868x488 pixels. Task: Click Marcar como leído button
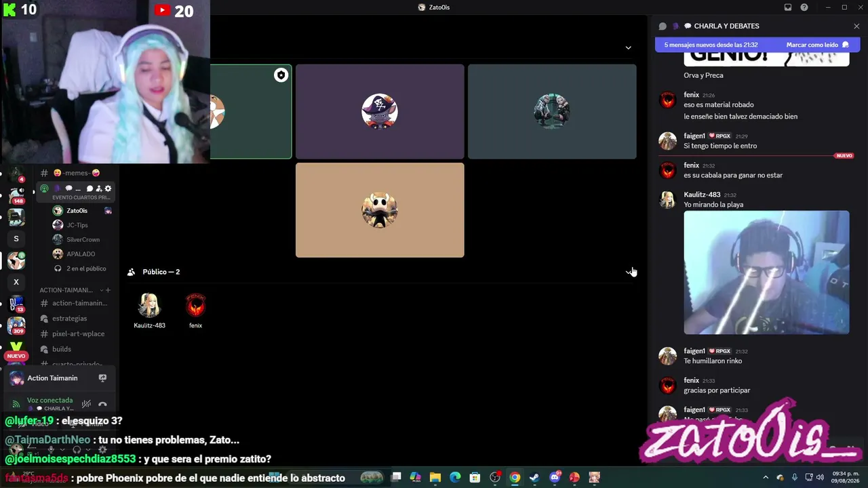coord(817,45)
